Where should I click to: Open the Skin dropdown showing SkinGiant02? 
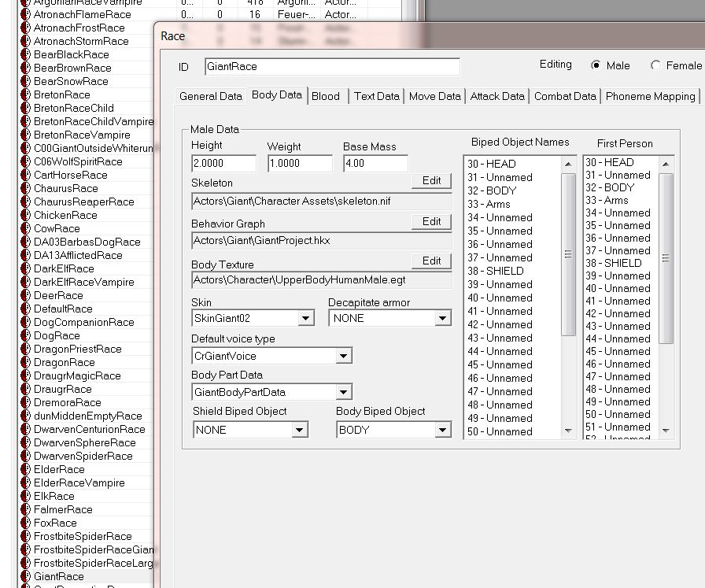306,319
